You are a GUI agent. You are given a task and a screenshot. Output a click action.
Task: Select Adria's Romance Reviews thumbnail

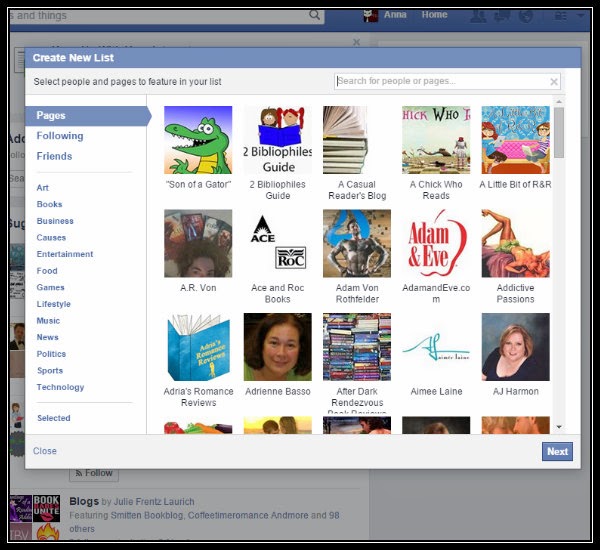pyautogui.click(x=198, y=347)
